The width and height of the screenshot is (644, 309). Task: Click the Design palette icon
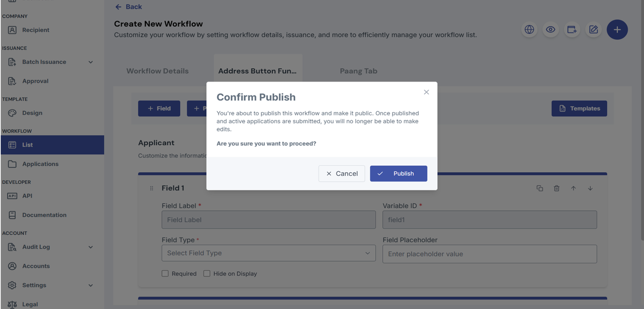click(12, 113)
